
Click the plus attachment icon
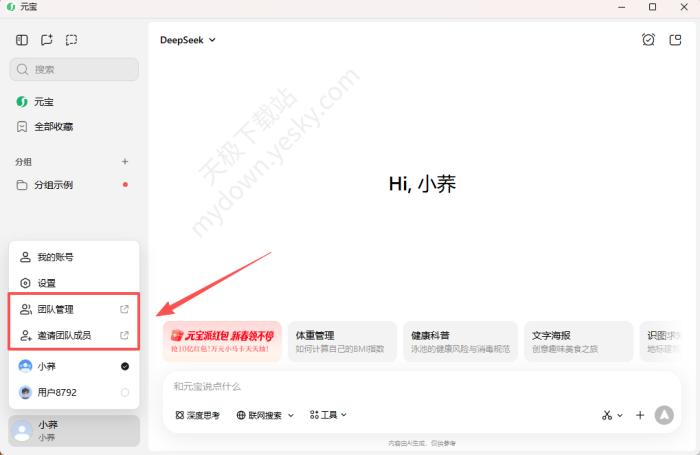tap(640, 415)
